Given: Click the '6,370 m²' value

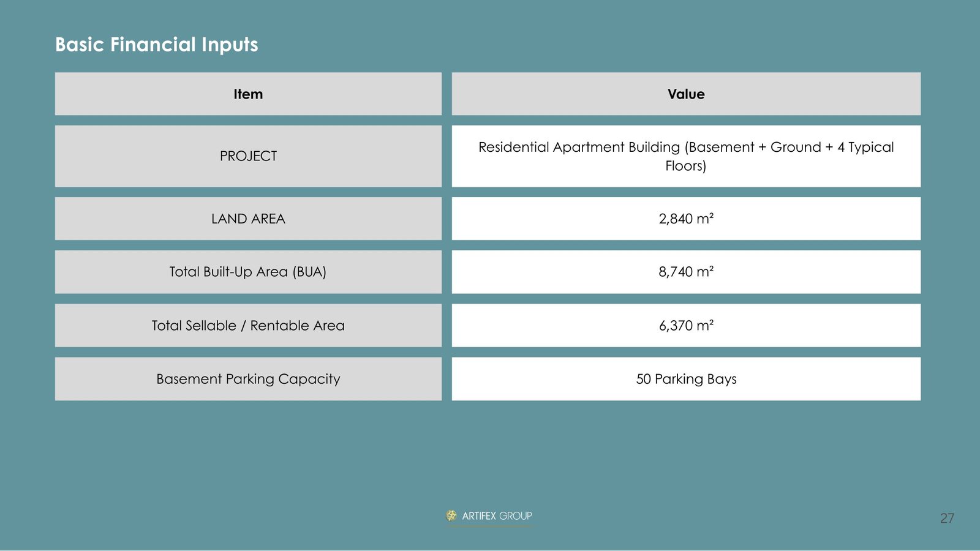Looking at the screenshot, I should tap(686, 326).
